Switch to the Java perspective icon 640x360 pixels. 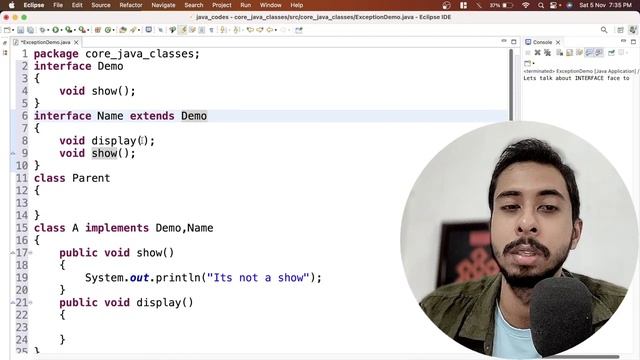tap(633, 30)
